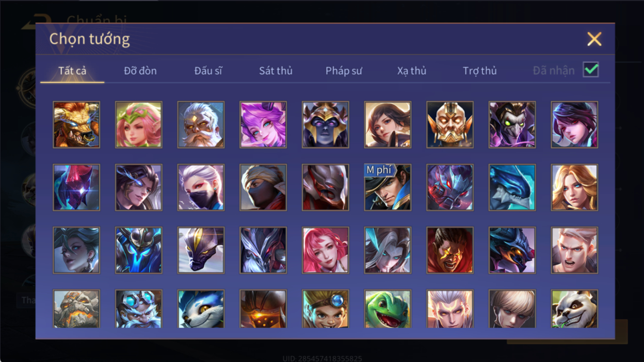Select the pink-haired flower crown hero

coord(138,125)
